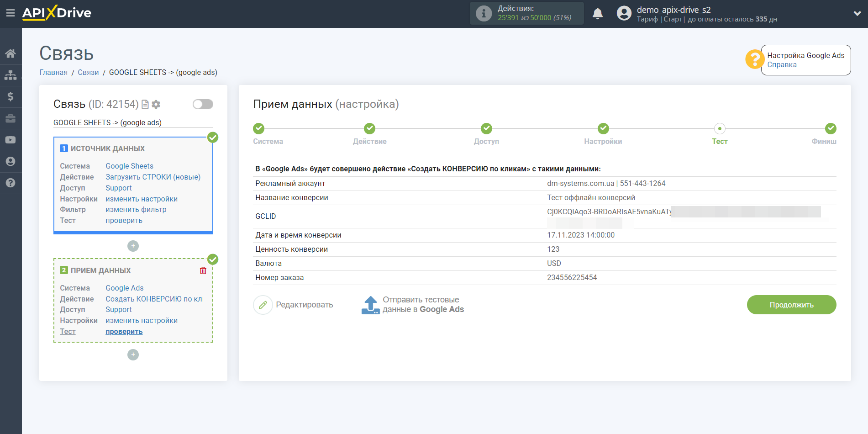Open the YouTube video sidebar icon
Viewport: 868px width, 434px height.
pos(11,140)
